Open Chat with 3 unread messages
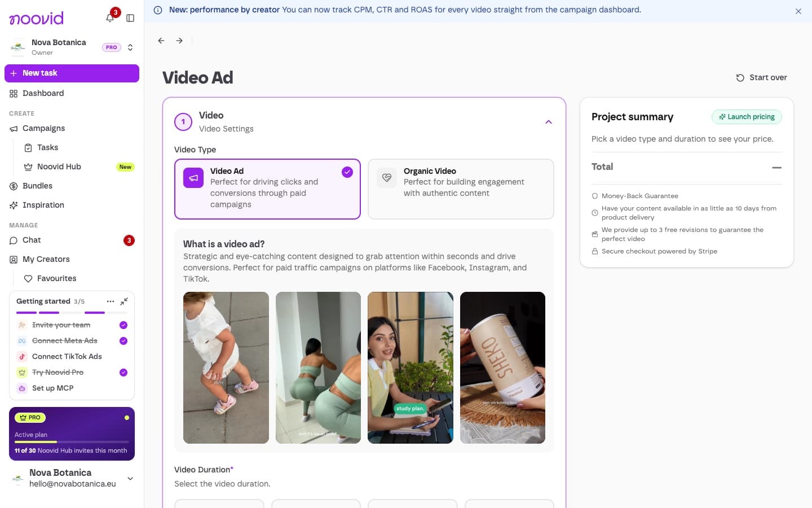Screen dimensions: 812x508 tap(72, 240)
